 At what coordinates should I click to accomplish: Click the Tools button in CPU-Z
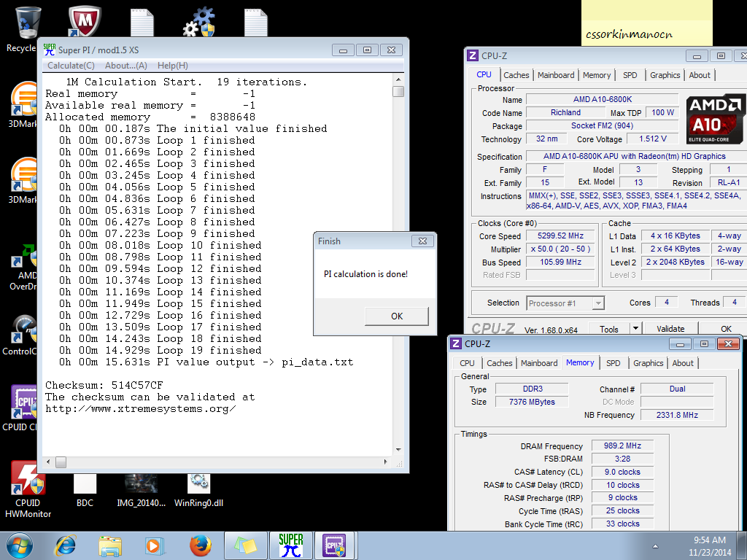(x=609, y=329)
